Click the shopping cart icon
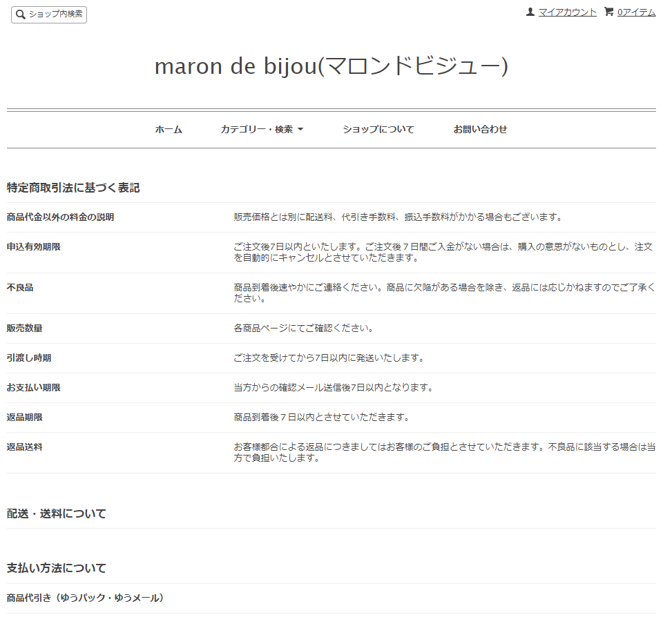 608,12
